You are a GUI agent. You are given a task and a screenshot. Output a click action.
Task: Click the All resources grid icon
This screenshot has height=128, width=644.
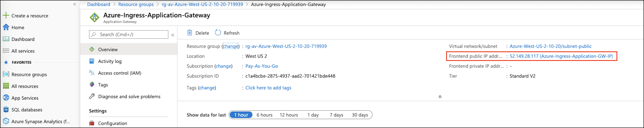(x=6, y=86)
